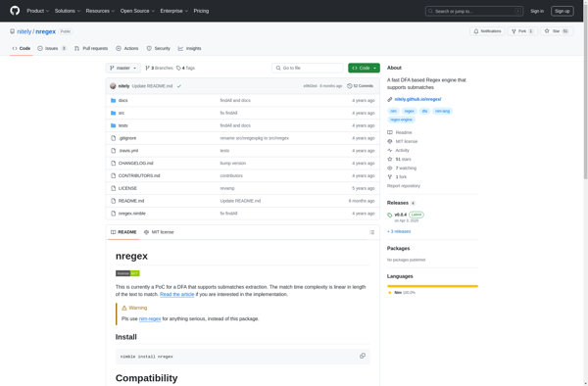Copy the nimble install command
The image size is (588, 386).
[x=363, y=356]
